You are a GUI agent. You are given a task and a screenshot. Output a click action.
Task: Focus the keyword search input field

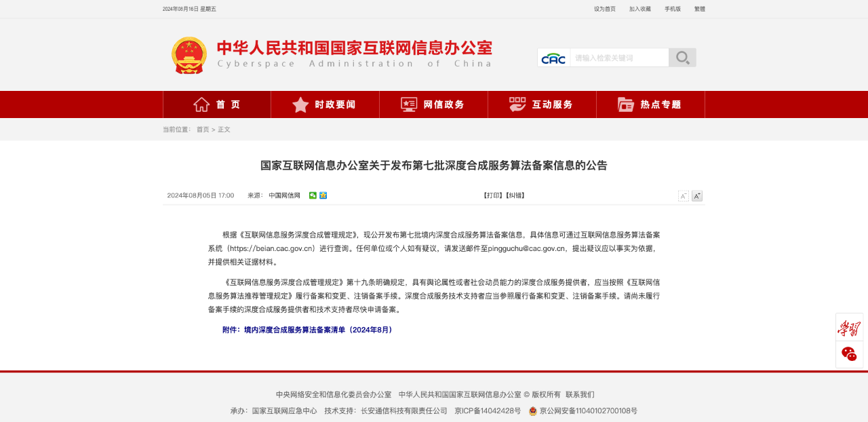[618, 58]
